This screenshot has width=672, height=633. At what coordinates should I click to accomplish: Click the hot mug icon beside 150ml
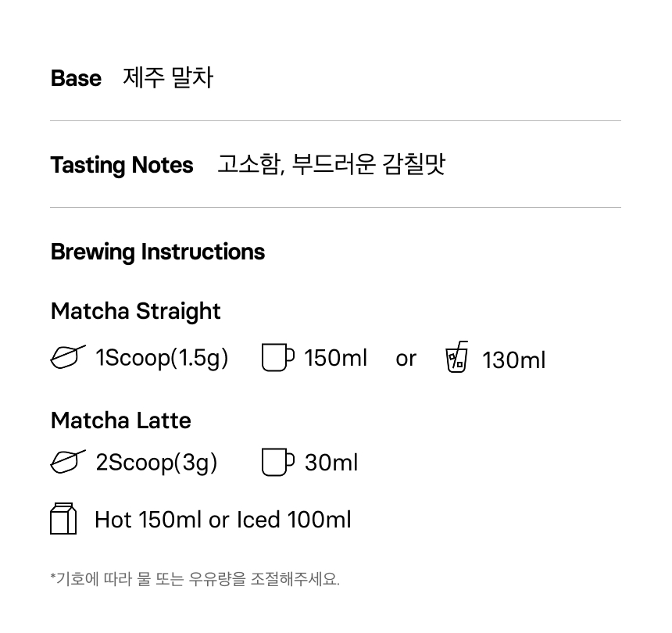click(x=277, y=358)
